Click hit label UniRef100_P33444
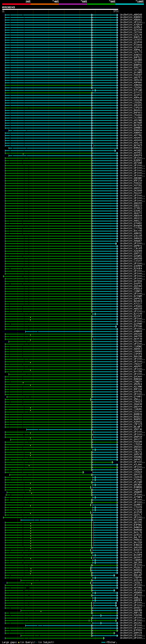146x644 pixels. pos(131,45)
